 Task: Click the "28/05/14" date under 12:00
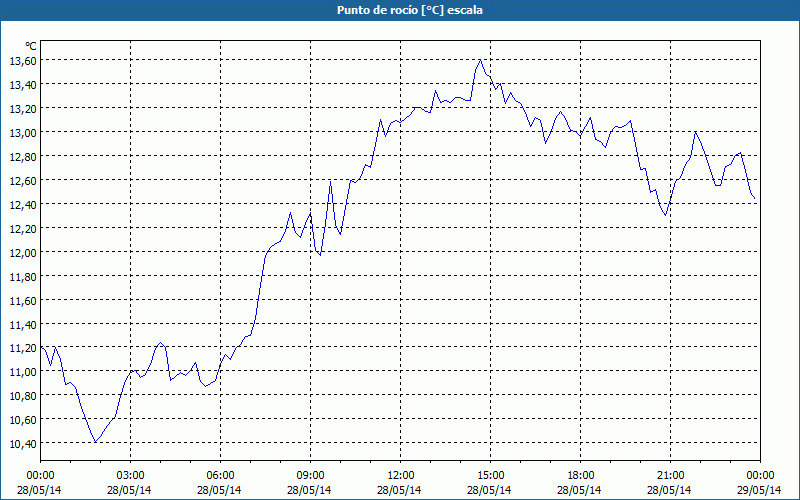pos(399,490)
